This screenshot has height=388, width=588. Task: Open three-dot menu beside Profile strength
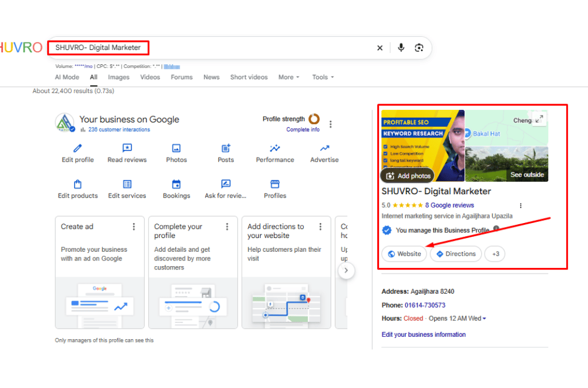[x=330, y=124]
